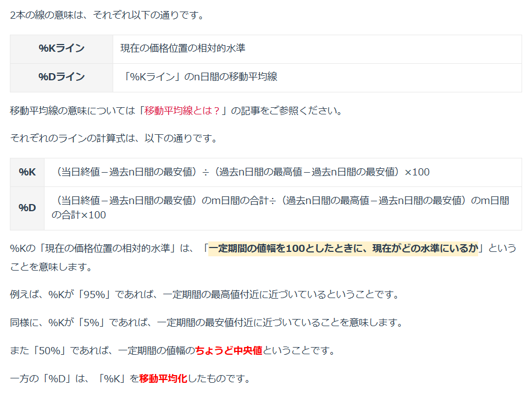Click the intro sentence 2本の線の意味は
This screenshot has width=532, height=396.
tap(107, 15)
